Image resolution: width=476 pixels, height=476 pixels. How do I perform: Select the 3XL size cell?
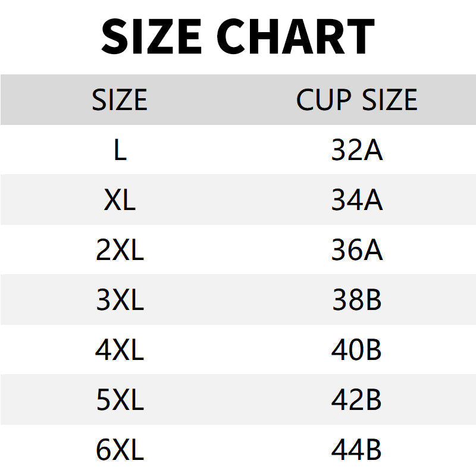point(120,300)
